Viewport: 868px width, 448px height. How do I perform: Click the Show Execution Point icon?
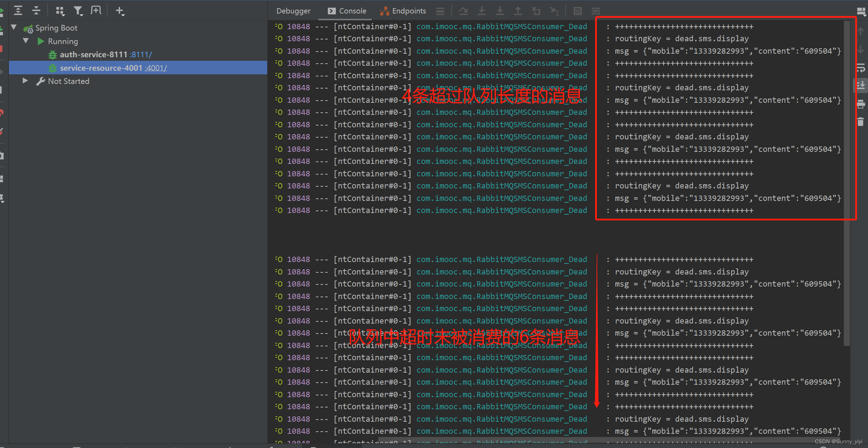tap(440, 11)
